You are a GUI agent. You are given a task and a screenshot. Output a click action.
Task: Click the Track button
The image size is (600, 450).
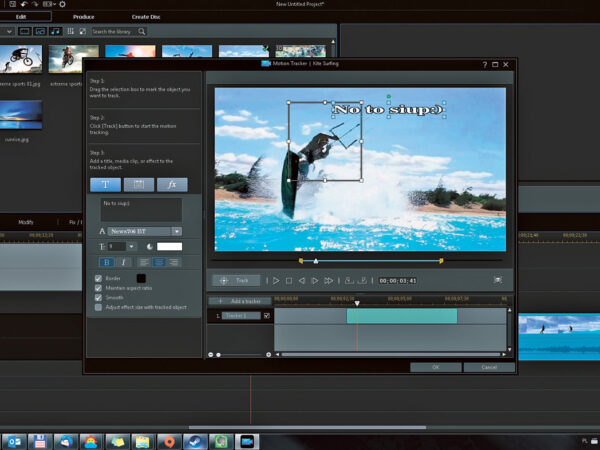tap(235, 281)
